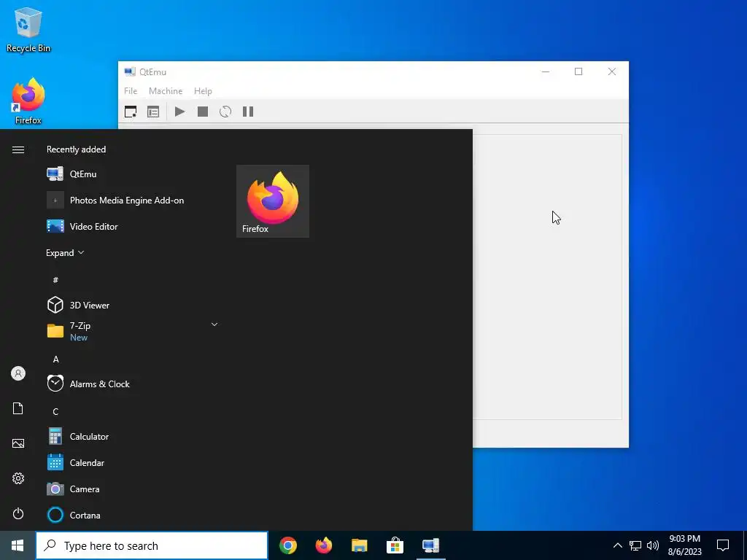Image resolution: width=747 pixels, height=560 pixels.
Task: Click the Start machine play icon in QtEmu
Action: (179, 112)
